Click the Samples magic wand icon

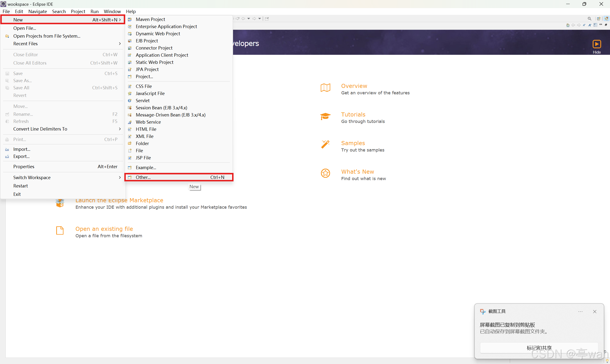(x=325, y=144)
